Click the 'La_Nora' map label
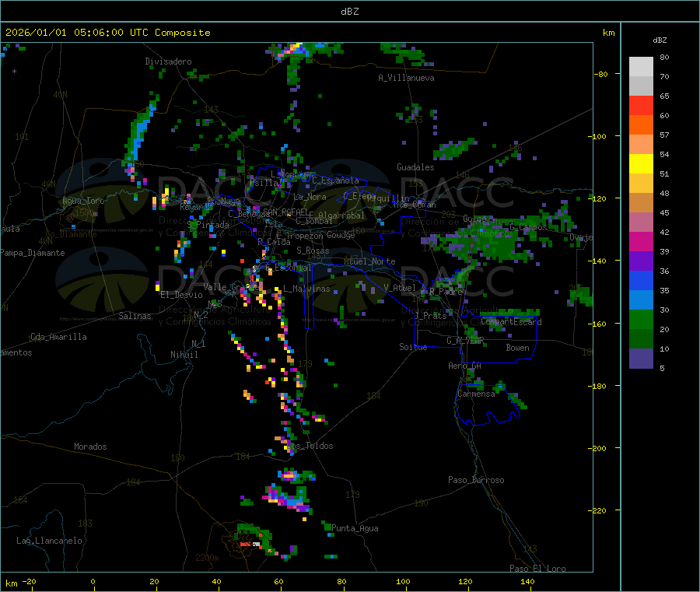This screenshot has height=592, width=700. 310,197
